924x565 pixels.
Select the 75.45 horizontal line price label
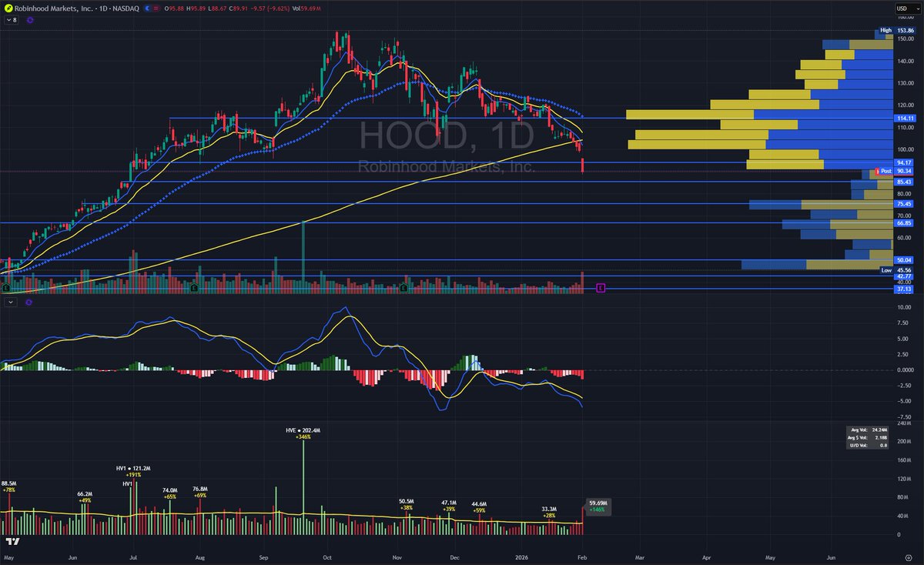coord(904,204)
